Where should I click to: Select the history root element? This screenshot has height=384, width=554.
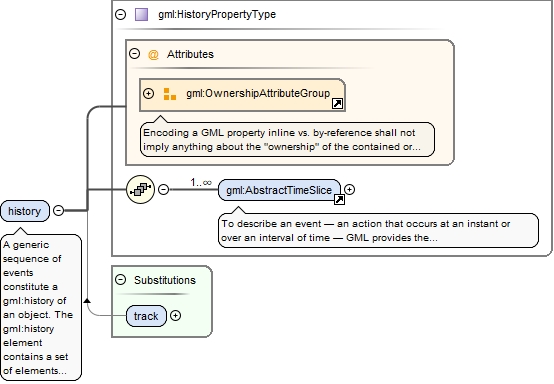25,211
